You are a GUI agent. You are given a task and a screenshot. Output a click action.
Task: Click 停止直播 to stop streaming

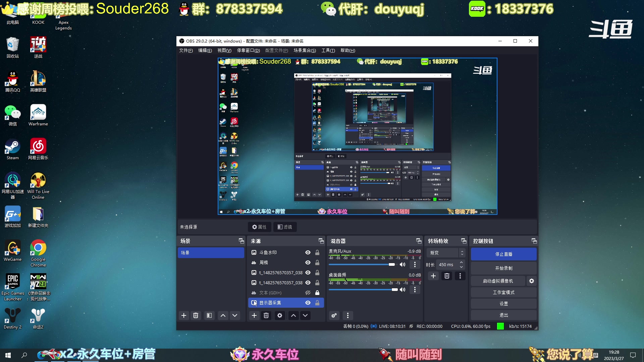coord(504,254)
